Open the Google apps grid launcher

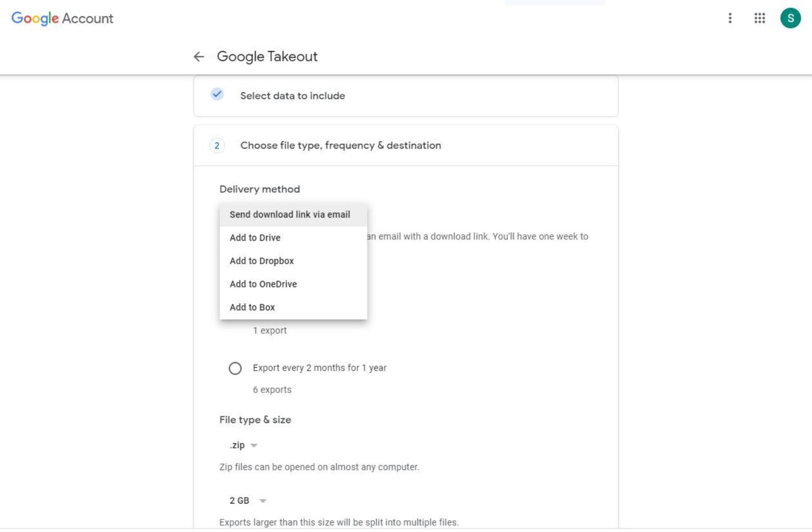759,19
